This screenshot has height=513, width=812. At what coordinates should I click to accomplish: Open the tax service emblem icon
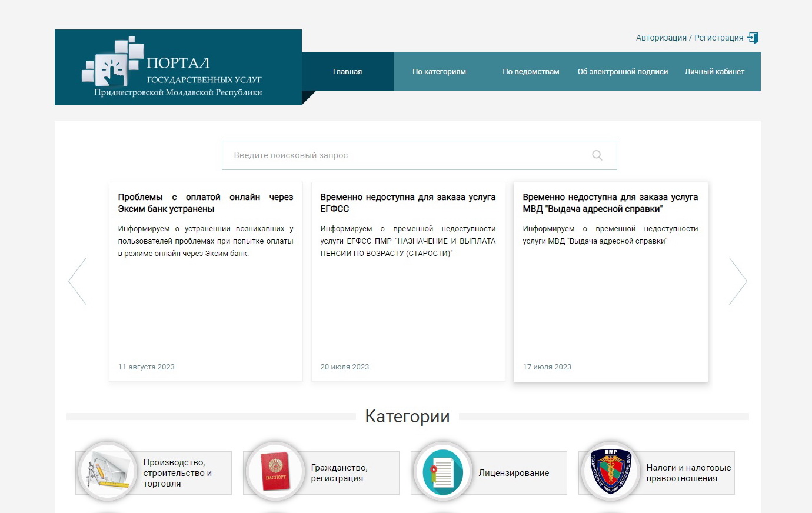(x=610, y=472)
